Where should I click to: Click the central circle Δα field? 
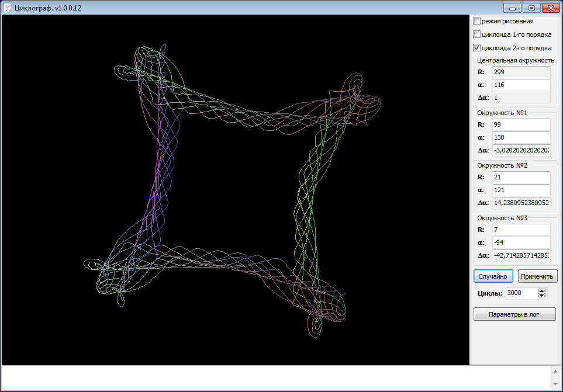[x=521, y=98]
